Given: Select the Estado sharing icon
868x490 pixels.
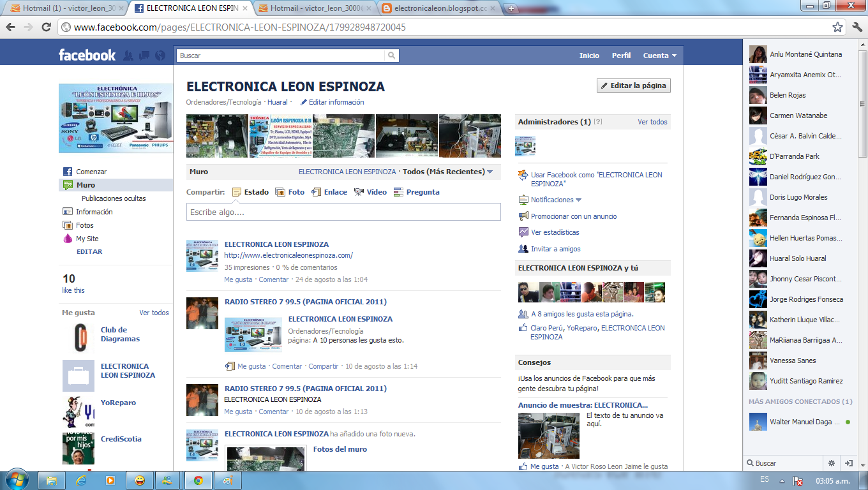Looking at the screenshot, I should [x=237, y=191].
